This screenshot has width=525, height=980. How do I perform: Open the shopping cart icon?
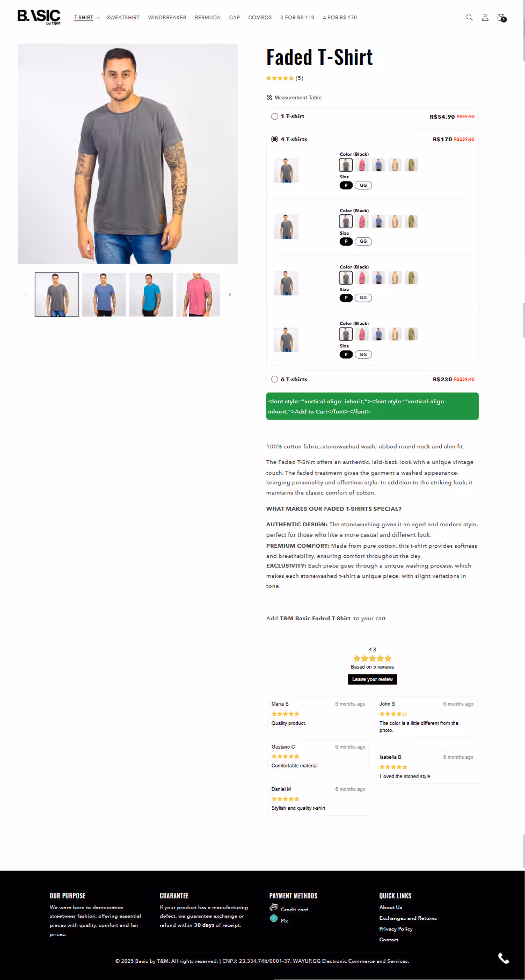tap(501, 18)
